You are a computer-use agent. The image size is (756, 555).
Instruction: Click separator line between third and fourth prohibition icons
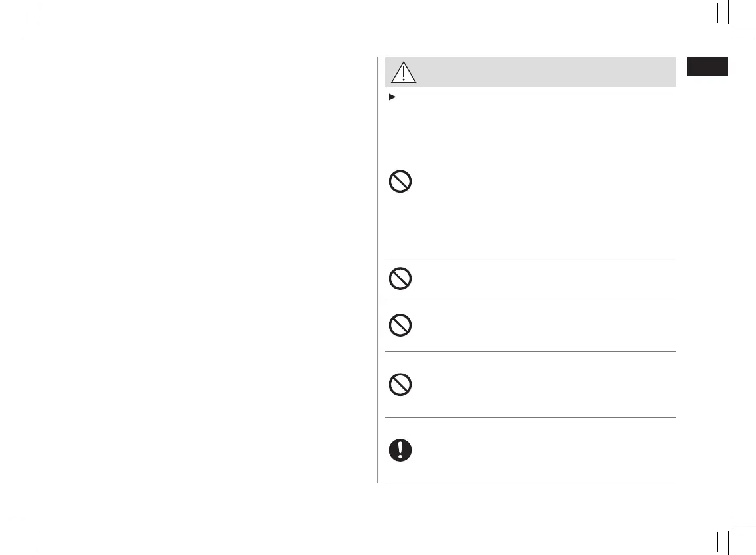point(530,351)
